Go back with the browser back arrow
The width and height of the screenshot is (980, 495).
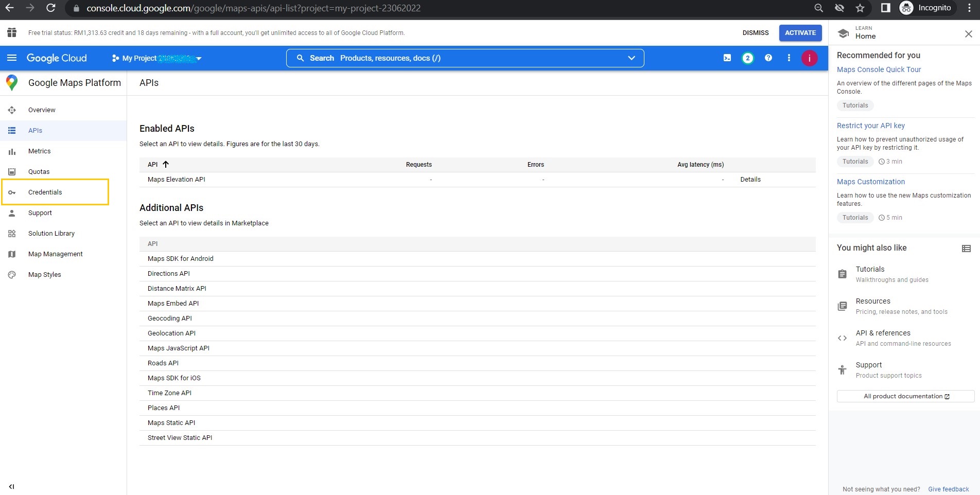9,8
